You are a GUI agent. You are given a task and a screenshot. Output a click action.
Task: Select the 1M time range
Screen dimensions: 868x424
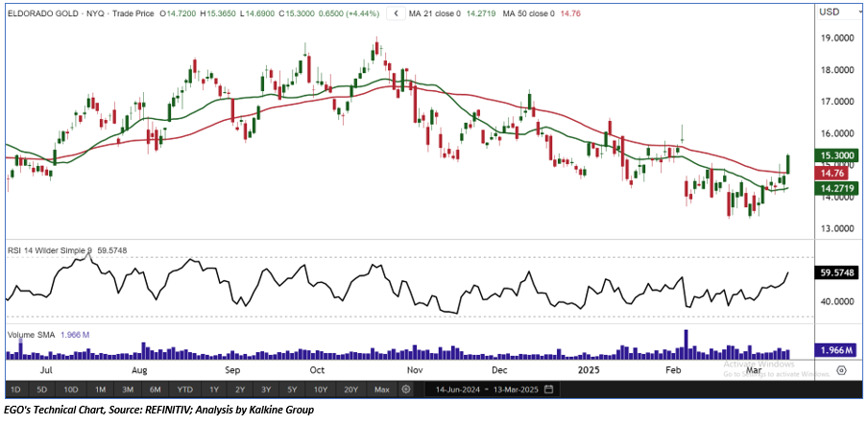pos(100,389)
